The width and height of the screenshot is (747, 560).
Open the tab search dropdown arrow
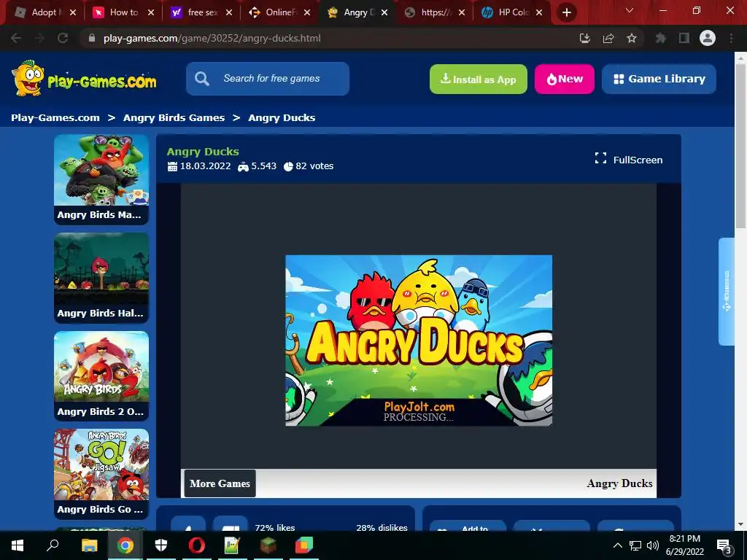(630, 10)
